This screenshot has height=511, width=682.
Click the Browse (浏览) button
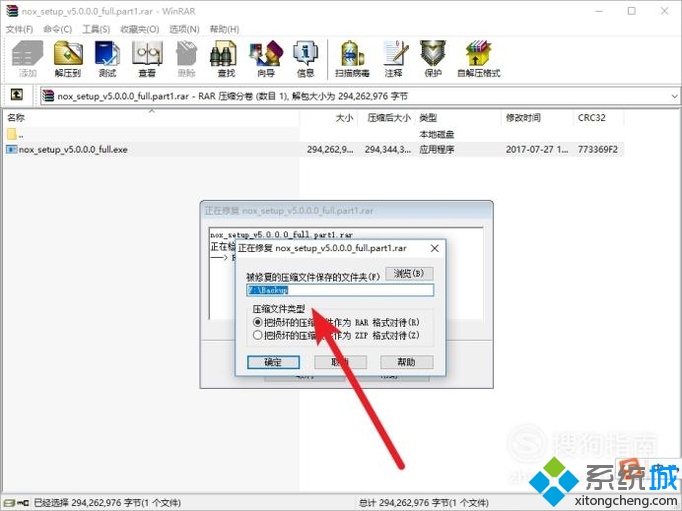409,274
